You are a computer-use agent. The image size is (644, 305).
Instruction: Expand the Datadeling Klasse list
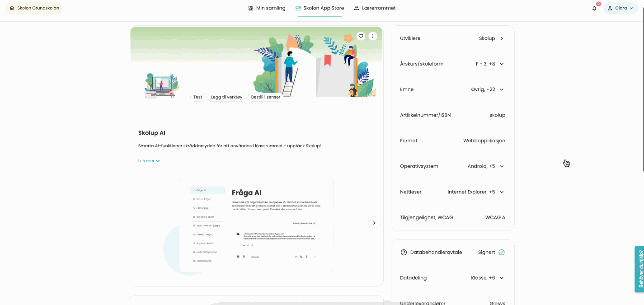tap(502, 278)
